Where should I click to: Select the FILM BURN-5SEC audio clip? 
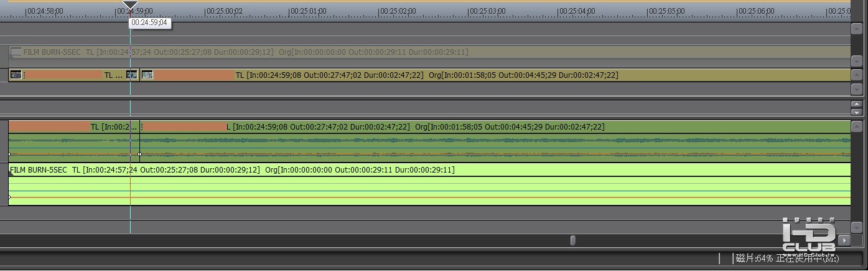tap(429, 184)
